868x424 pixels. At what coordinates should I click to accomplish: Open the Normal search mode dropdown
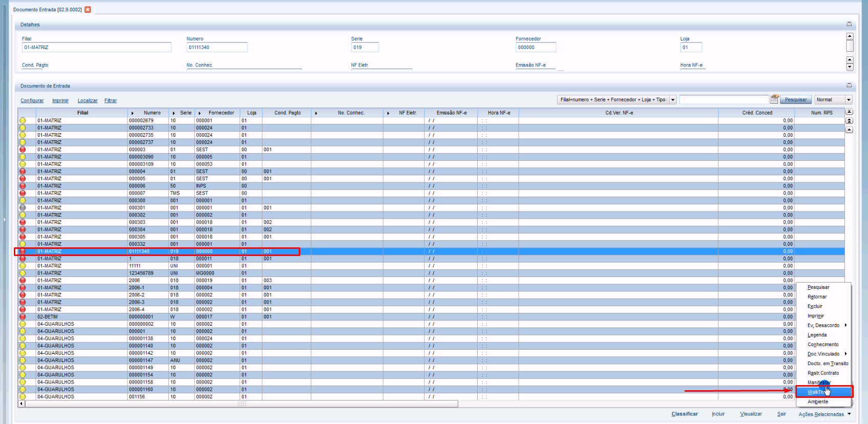849,100
